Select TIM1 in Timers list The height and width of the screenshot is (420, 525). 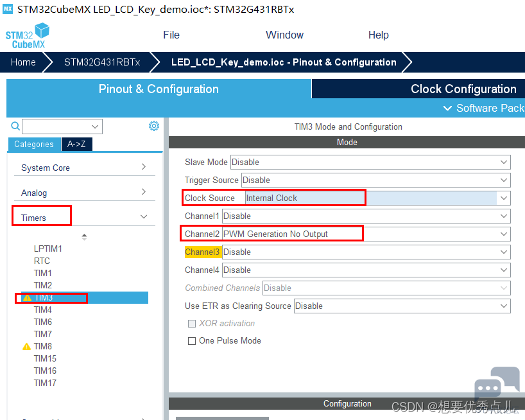click(x=42, y=274)
